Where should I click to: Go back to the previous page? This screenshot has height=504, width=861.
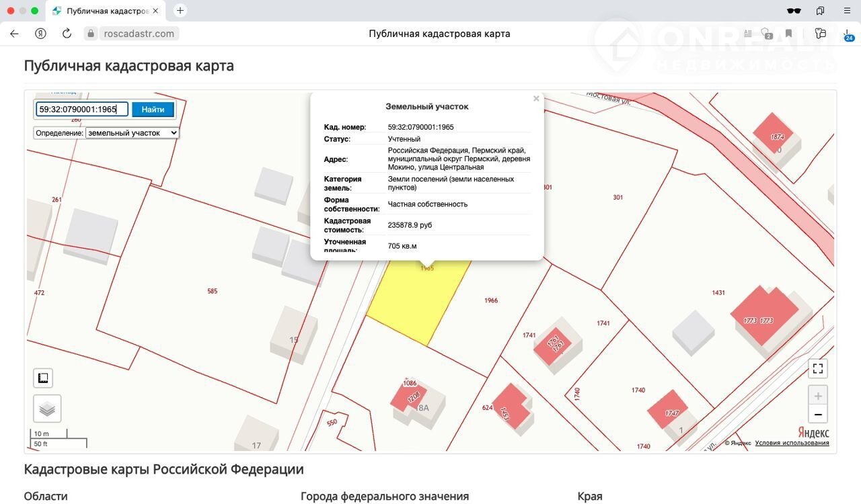(15, 34)
